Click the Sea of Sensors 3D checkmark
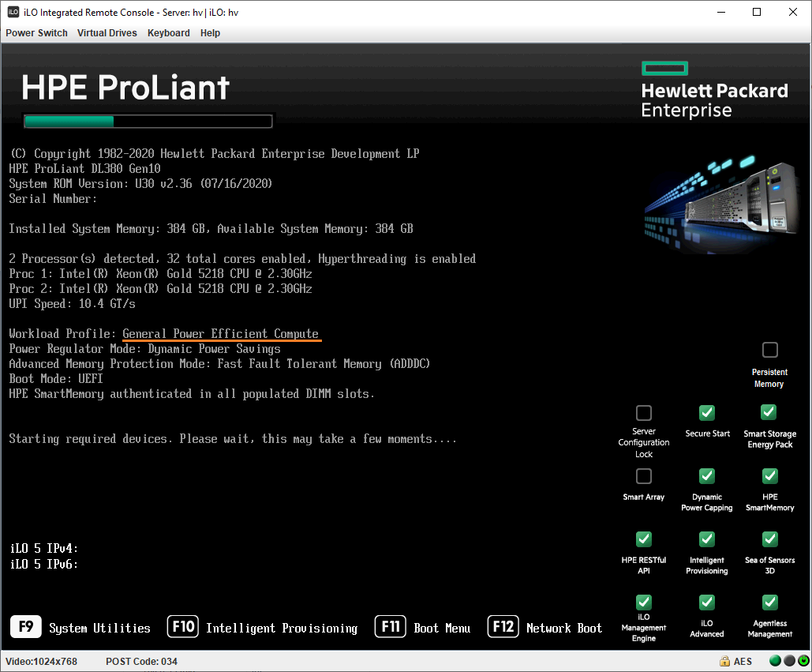Viewport: 812px width, 672px height. pyautogui.click(x=770, y=539)
